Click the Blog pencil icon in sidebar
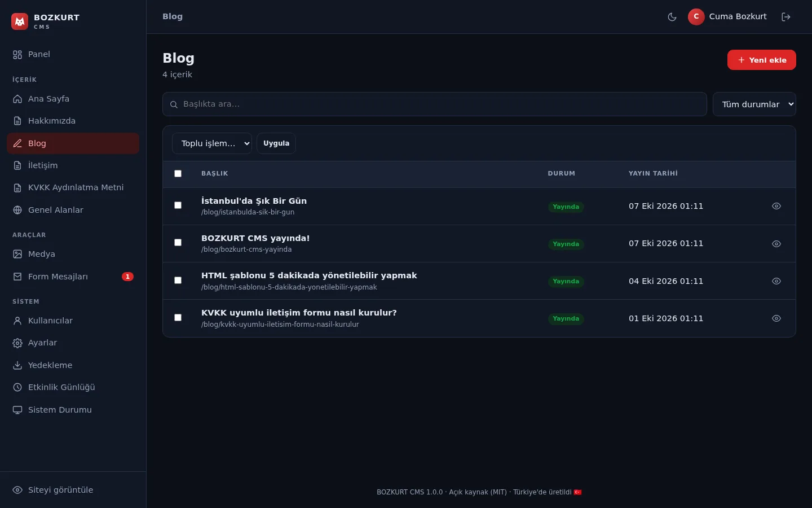 (x=17, y=143)
